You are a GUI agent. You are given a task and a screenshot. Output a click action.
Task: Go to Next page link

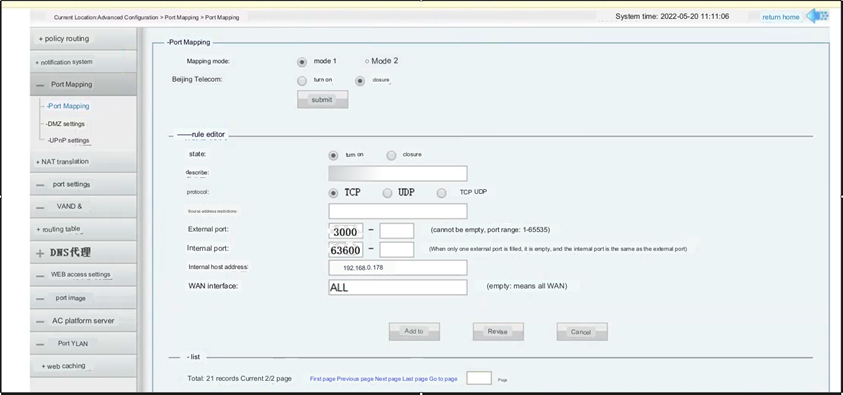[x=388, y=379]
